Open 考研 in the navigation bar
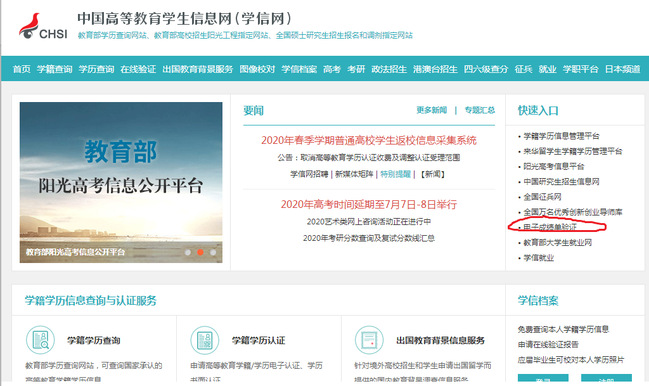649x386 pixels. (x=356, y=69)
